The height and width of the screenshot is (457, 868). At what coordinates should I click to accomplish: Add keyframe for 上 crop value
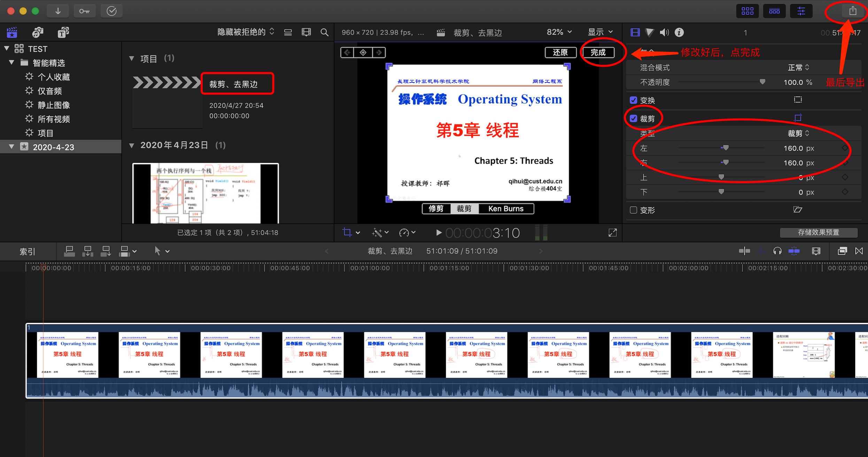tap(845, 177)
